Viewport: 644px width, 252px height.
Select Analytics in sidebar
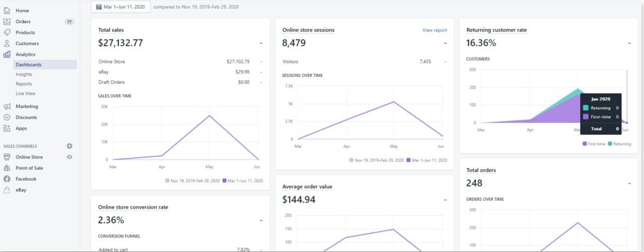(26, 54)
